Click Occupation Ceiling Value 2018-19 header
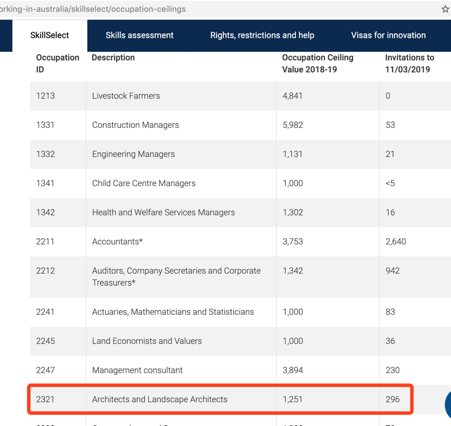Viewport: 451px width, 426px height. (318, 63)
